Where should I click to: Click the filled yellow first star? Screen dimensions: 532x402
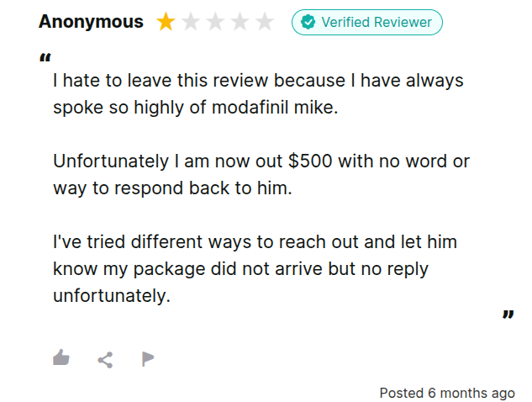click(166, 23)
